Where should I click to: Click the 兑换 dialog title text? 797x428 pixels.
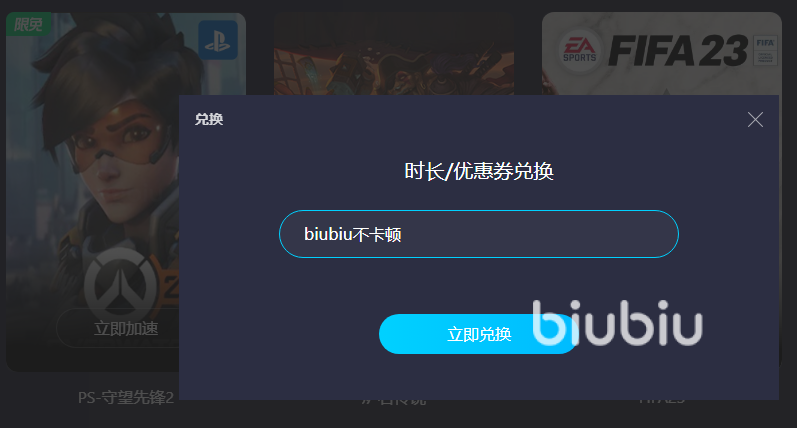(209, 119)
